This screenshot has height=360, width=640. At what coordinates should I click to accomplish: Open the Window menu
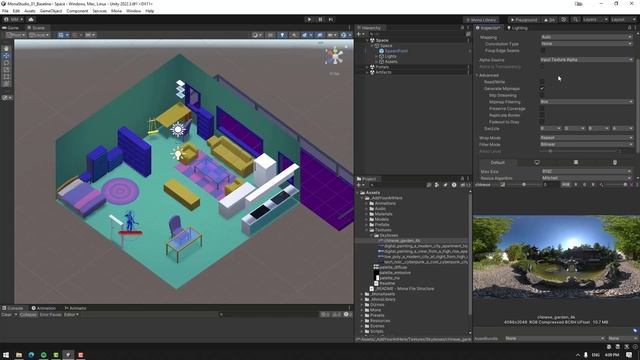pyautogui.click(x=133, y=11)
